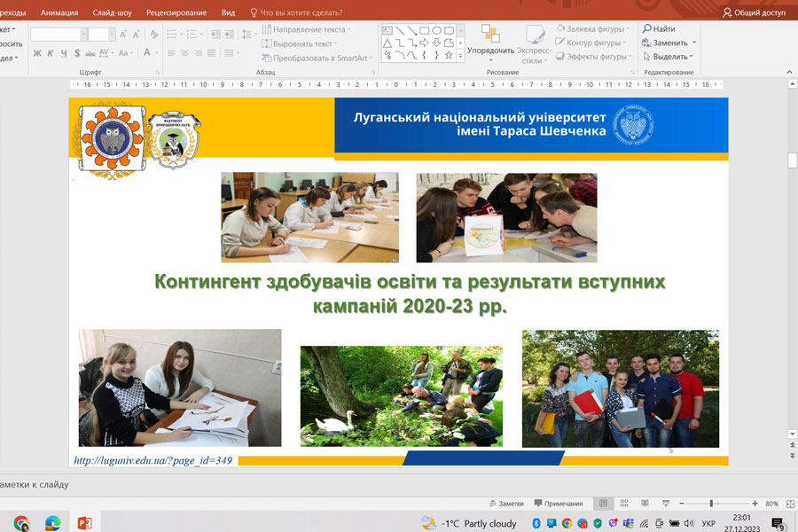The width and height of the screenshot is (798, 532).
Task: Switch to Reading view in status bar
Action: tap(645, 504)
